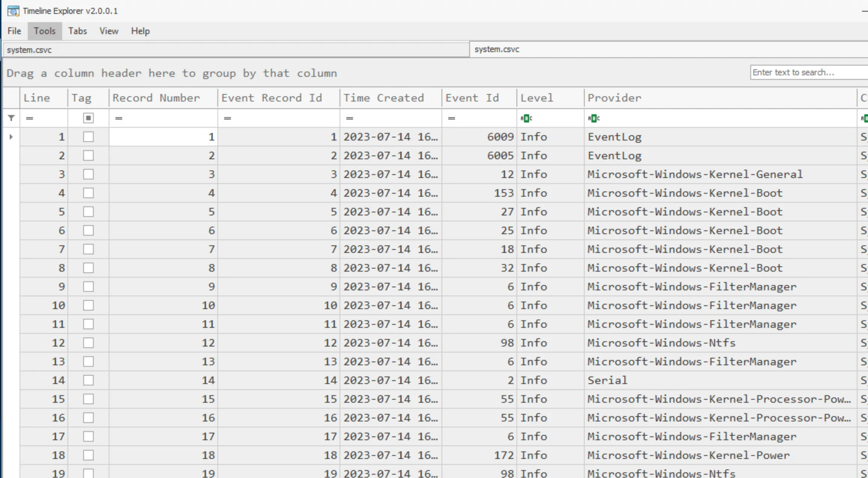Click equals filter operator under Event Record Id
This screenshot has height=478, width=868.
227,118
